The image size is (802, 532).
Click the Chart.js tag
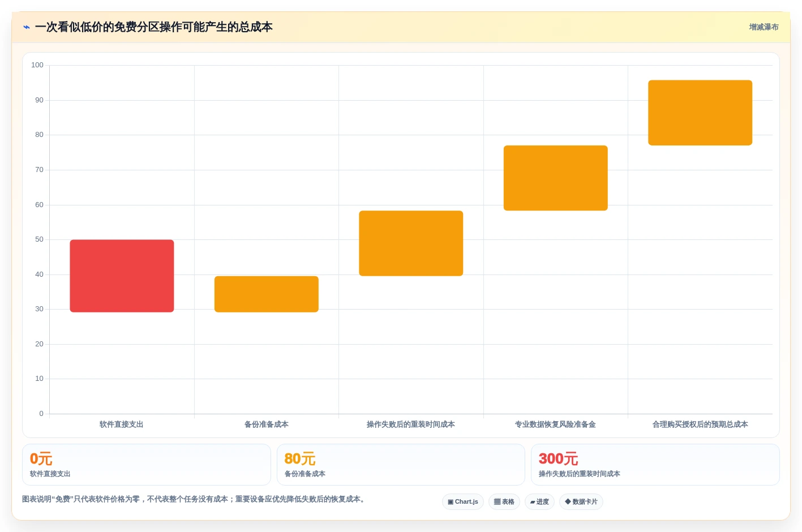pyautogui.click(x=463, y=502)
